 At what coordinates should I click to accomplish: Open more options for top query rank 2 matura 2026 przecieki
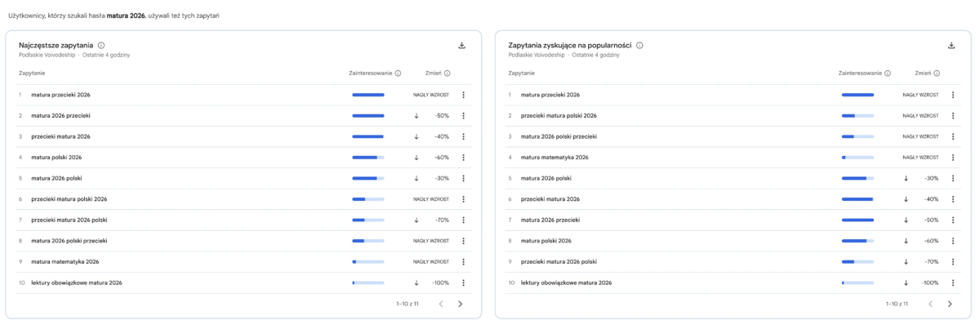point(463,116)
